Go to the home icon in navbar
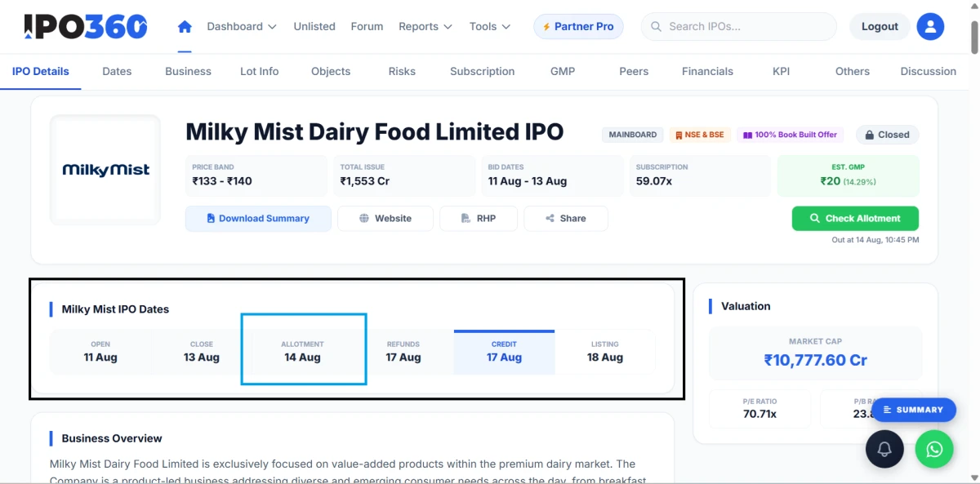Viewport: 980px width, 484px height. click(185, 26)
